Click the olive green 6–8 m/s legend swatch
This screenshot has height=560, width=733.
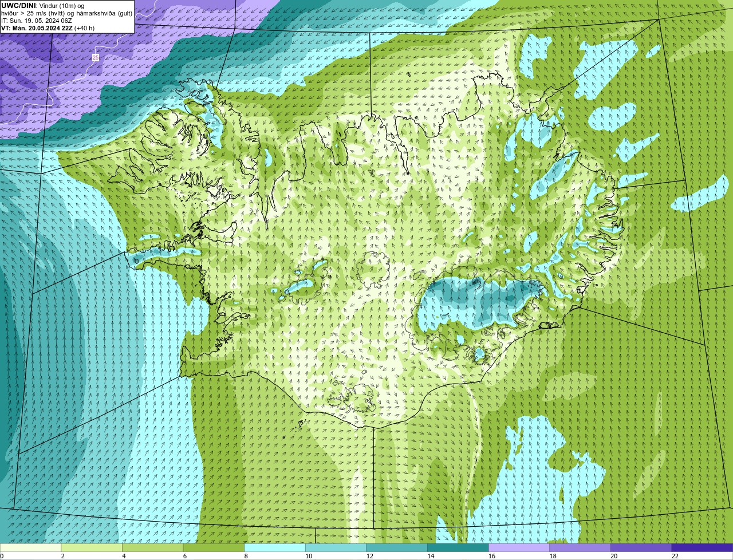[214, 547]
